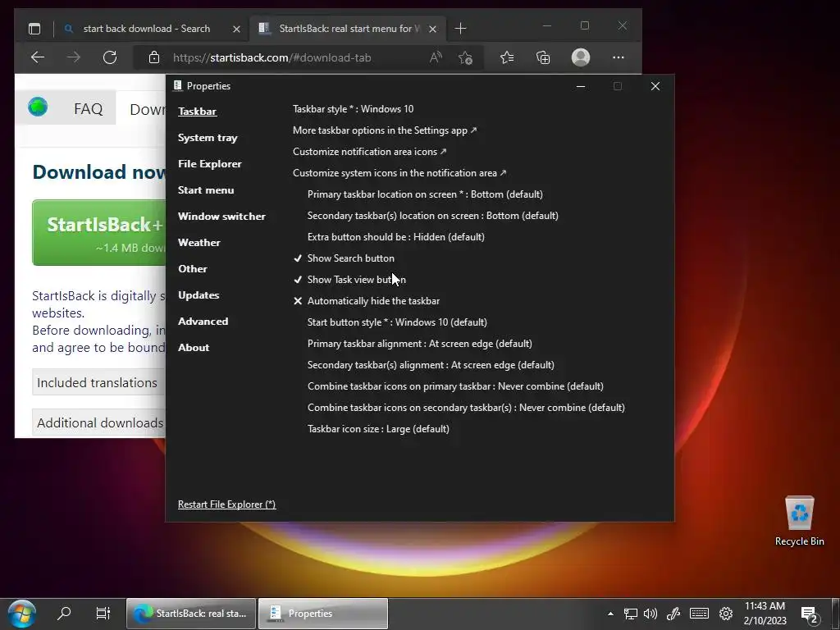
Task: Click the pen workspace tray icon
Action: [673, 614]
